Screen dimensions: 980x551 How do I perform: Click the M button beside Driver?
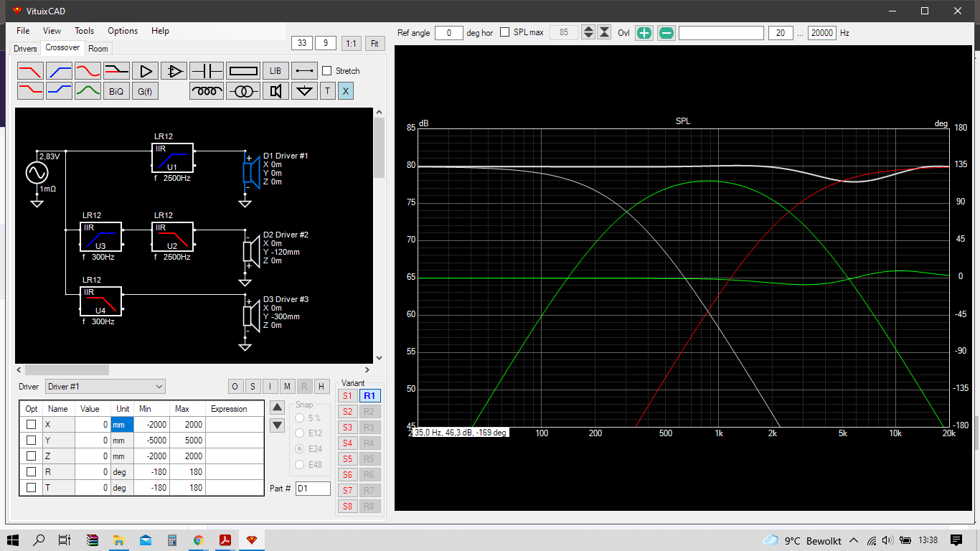point(287,387)
